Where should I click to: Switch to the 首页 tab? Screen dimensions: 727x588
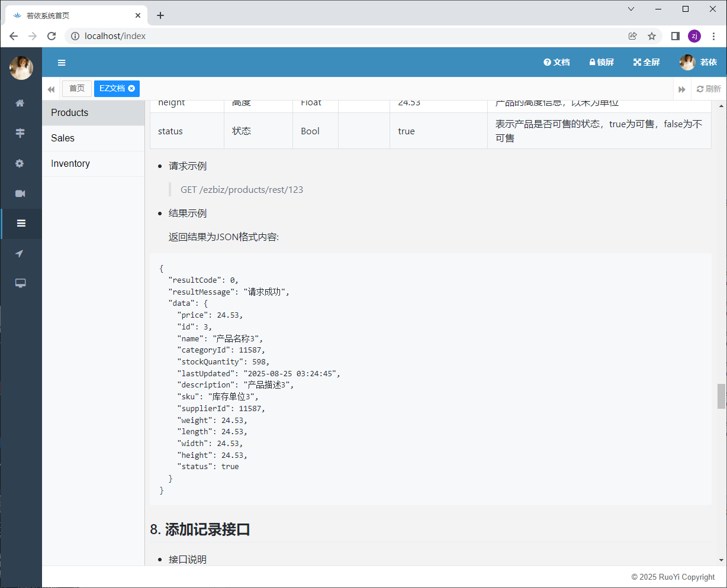(77, 89)
